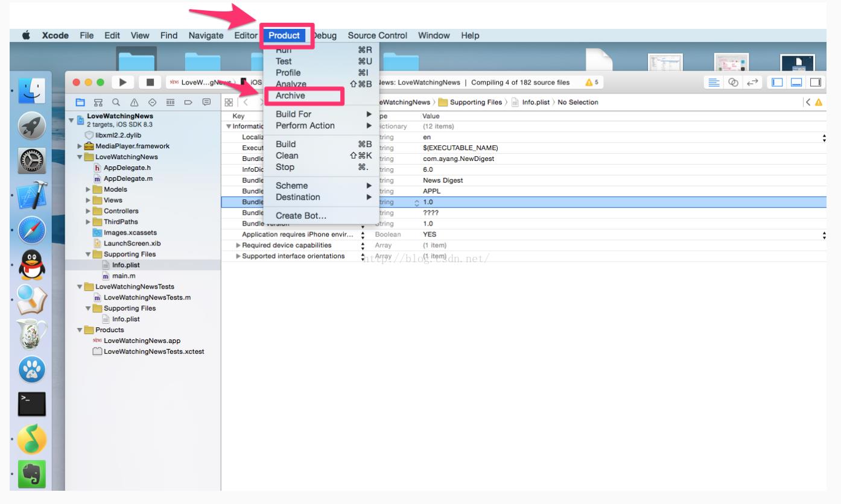
Task: Go to previous issue chevron in jump bar
Action: (x=808, y=102)
